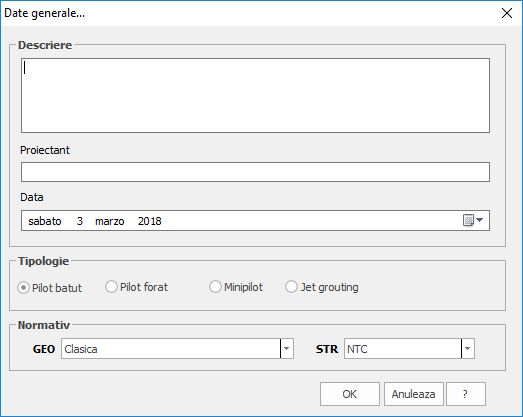This screenshot has width=523, height=417.
Task: Open the calendar picker in the Data field
Action: 473,220
